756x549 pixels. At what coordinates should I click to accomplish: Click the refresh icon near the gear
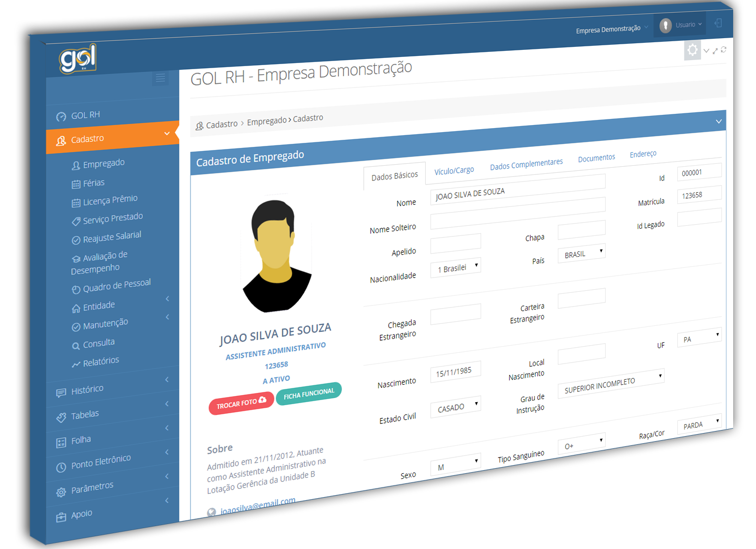[723, 49]
